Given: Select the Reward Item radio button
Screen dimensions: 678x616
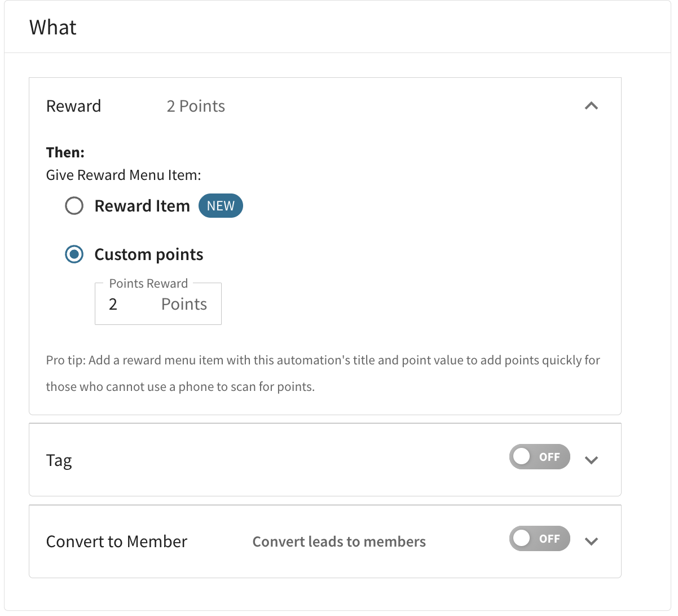Looking at the screenshot, I should point(74,205).
